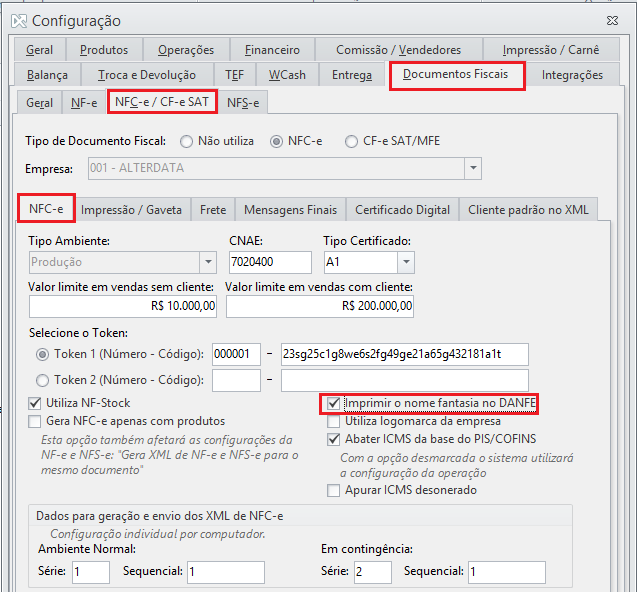Select the Impressão / Carnê tab

[x=551, y=50]
